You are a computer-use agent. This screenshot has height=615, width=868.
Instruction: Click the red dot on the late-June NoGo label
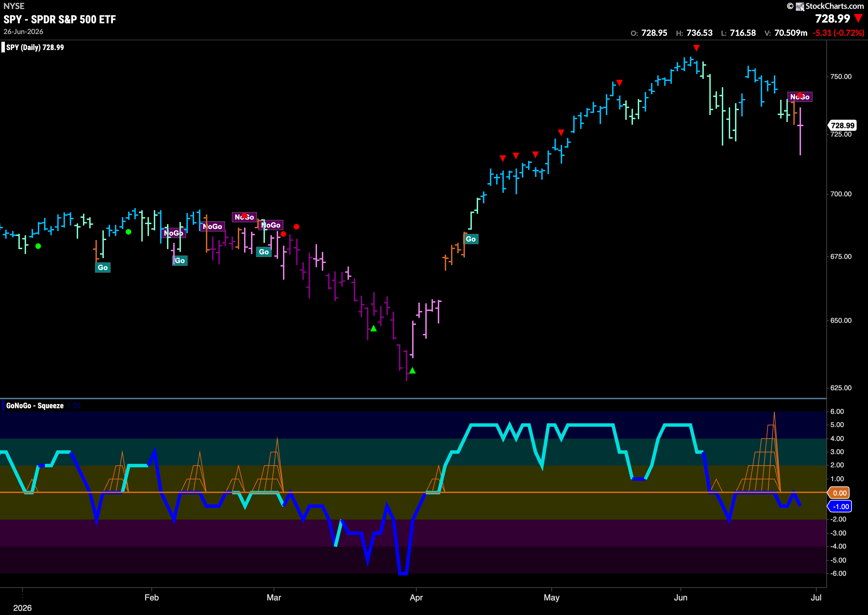(800, 95)
